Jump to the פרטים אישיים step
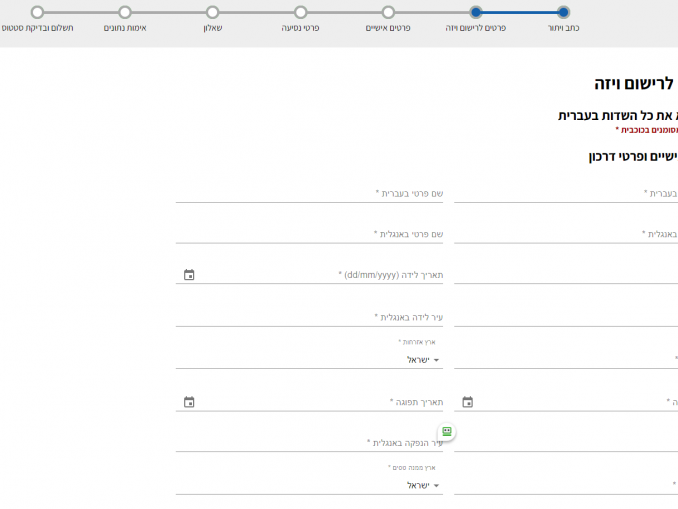This screenshot has height=509, width=678. pos(388,13)
